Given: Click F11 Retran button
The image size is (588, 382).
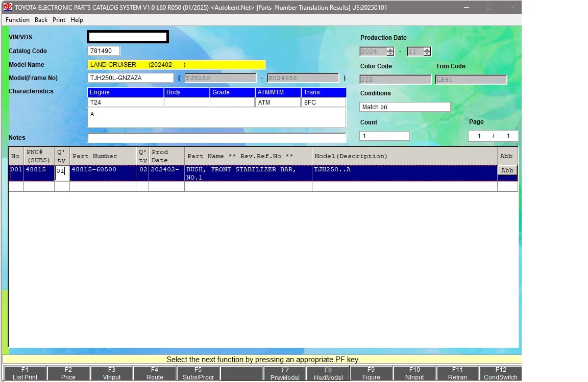Looking at the screenshot, I should 458,373.
